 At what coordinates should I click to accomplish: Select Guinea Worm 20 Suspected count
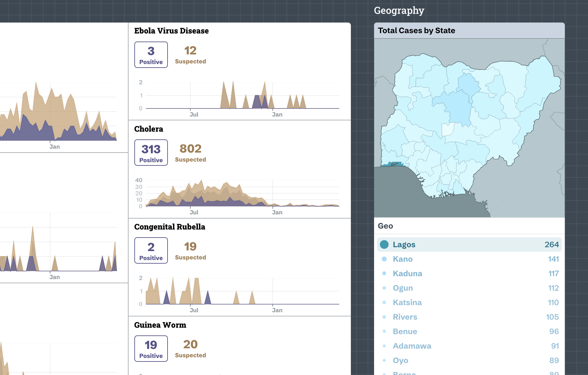[x=190, y=349]
